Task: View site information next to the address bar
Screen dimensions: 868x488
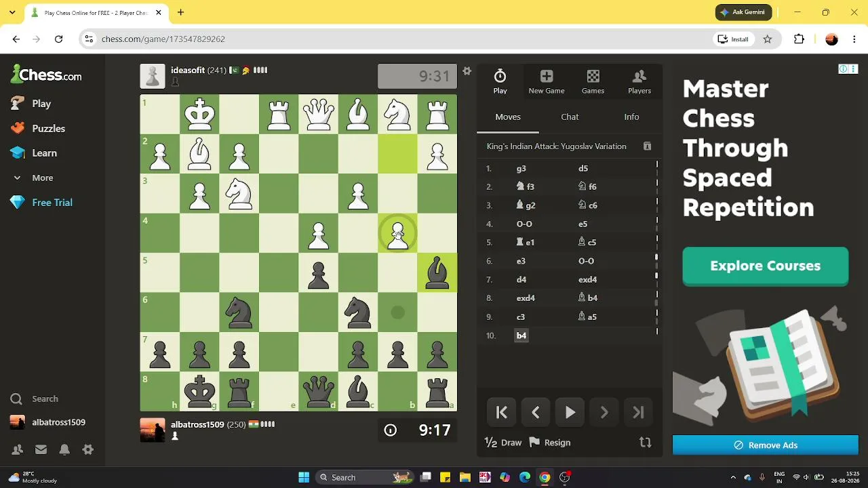Action: point(89,39)
